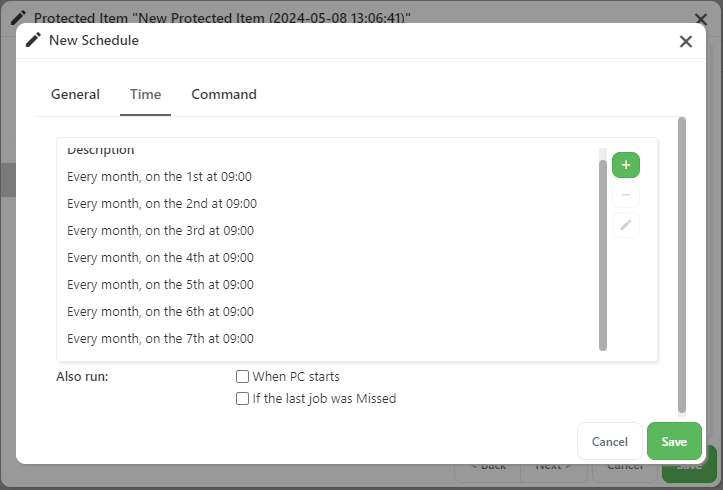Add a new schedule time with green plus
Image resolution: width=723 pixels, height=490 pixels.
626,165
